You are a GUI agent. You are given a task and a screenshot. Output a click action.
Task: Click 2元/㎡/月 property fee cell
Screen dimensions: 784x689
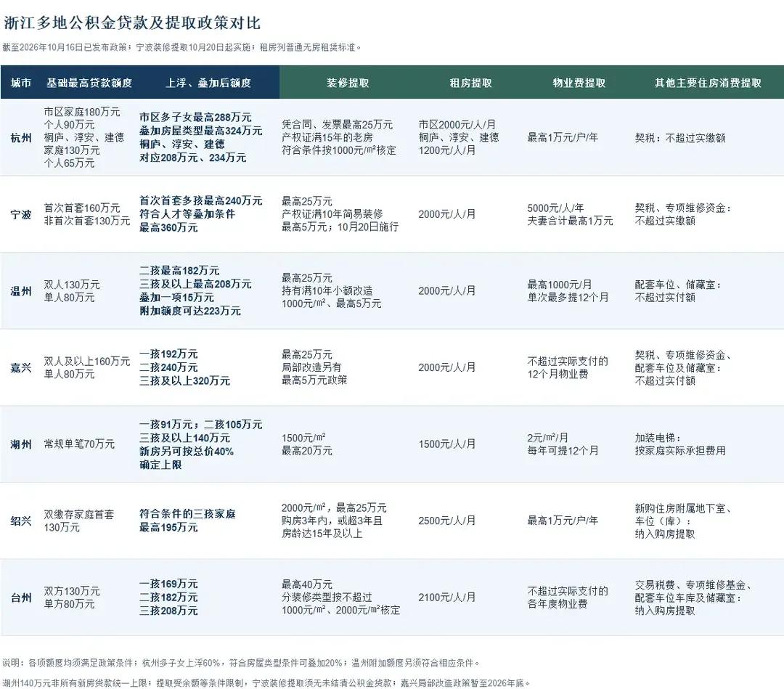click(547, 438)
